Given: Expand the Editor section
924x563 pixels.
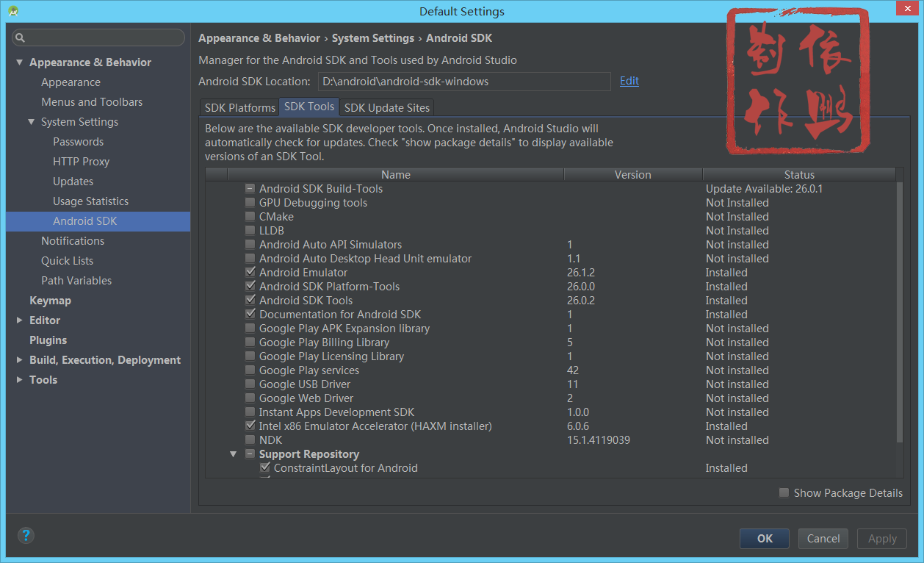Looking at the screenshot, I should 19,320.
